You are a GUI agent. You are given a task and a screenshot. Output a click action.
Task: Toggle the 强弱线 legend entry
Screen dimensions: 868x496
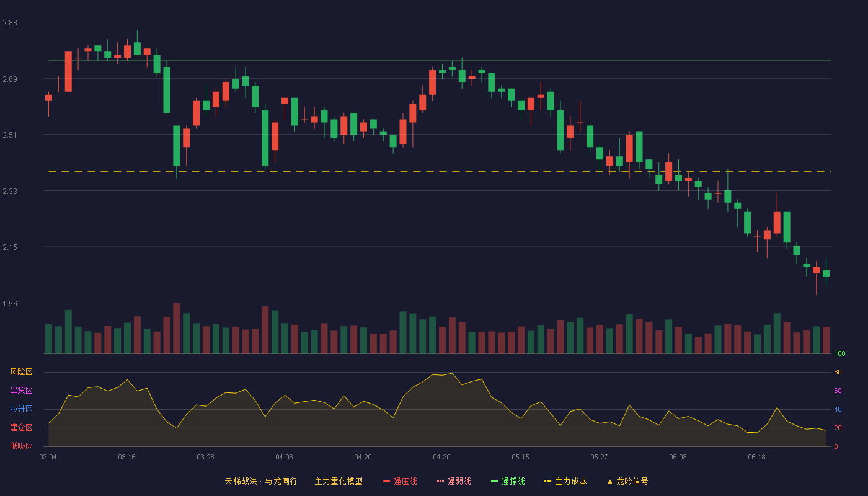[454, 481]
